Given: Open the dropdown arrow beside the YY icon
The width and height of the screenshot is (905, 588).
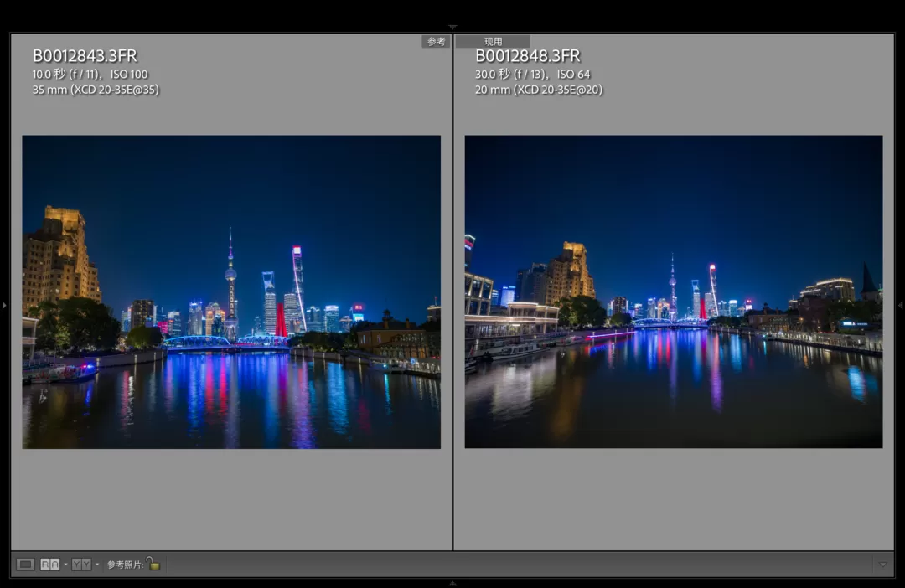Looking at the screenshot, I should (96, 565).
